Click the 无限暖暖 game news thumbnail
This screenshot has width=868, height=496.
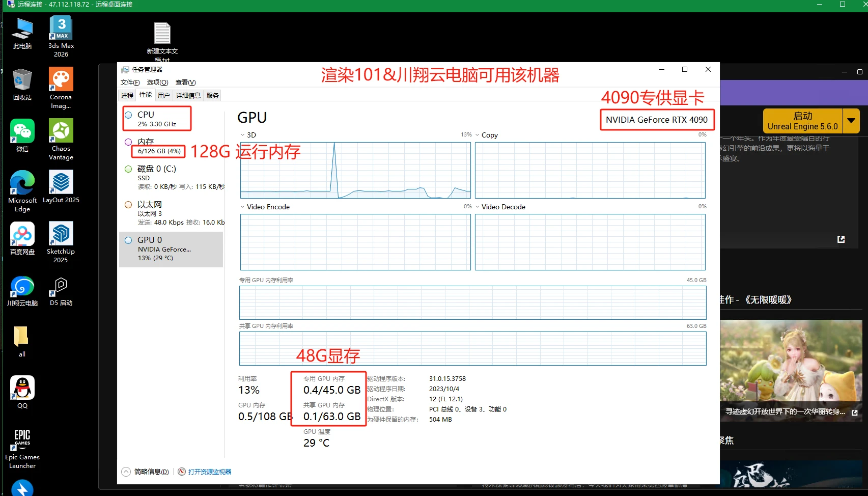point(791,371)
